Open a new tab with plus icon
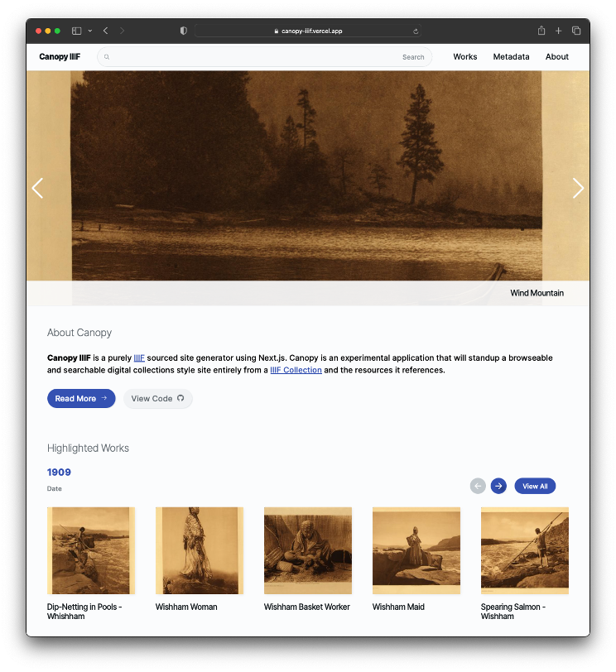Screen dimensions: 616x672 559,31
